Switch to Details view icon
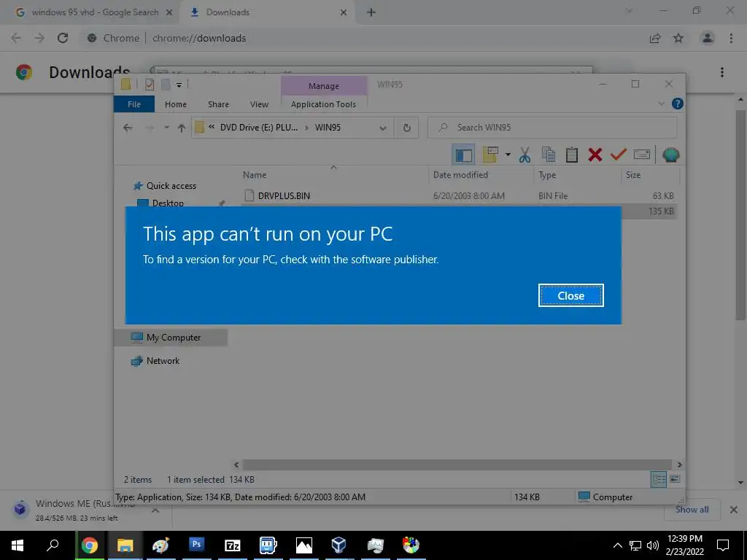This screenshot has height=560, width=747. [659, 480]
